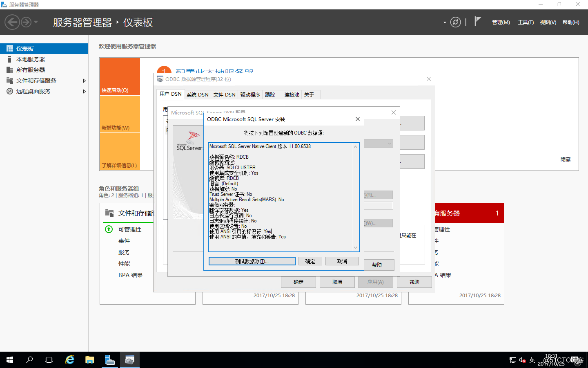Click the 了解详细信息(L) tile

(120, 152)
